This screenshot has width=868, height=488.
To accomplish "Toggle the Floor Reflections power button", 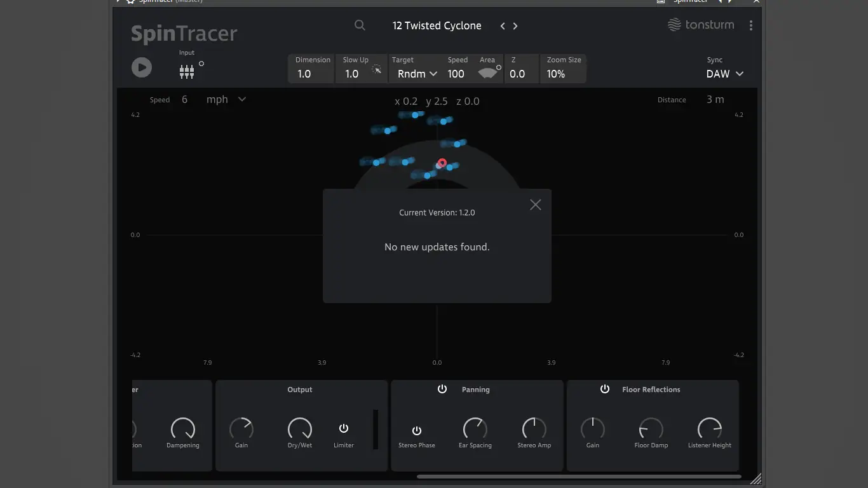I will coord(605,389).
